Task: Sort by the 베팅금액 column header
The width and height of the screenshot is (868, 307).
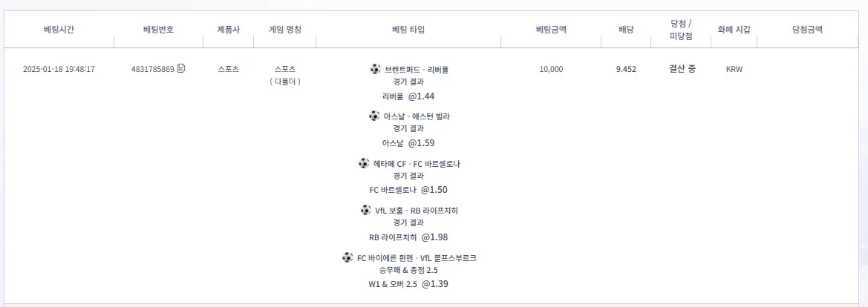Action: pyautogui.click(x=551, y=30)
